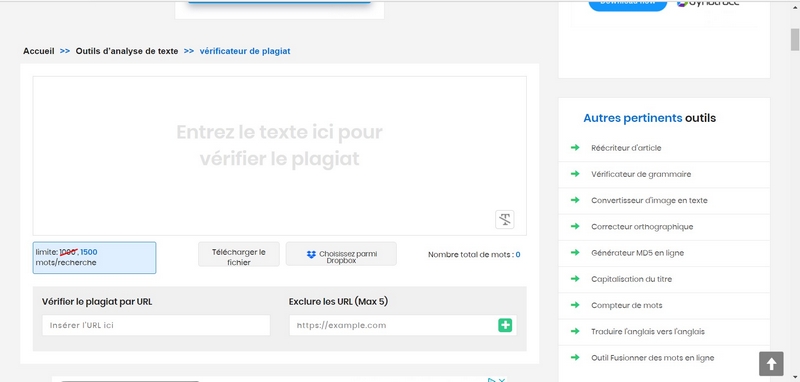Viewport: 800px width, 382px height.
Task: Click the limite 1500 mots/recherche box
Action: (x=94, y=258)
